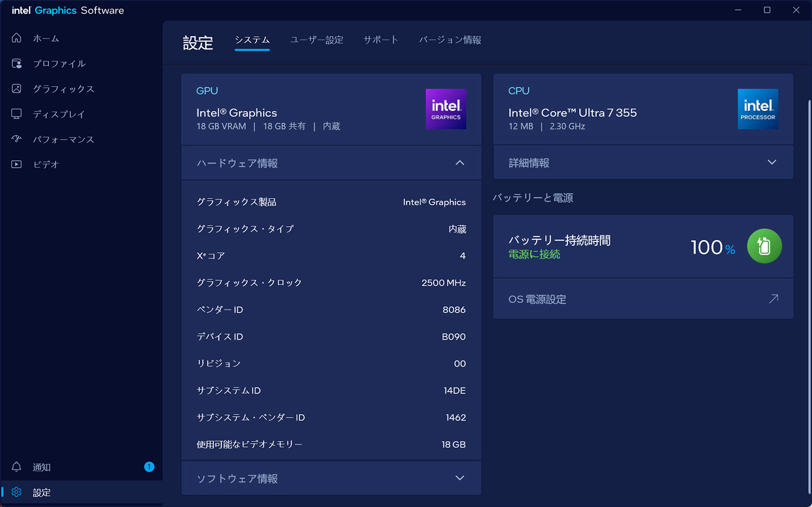View the バージョン情報 tab

(449, 39)
